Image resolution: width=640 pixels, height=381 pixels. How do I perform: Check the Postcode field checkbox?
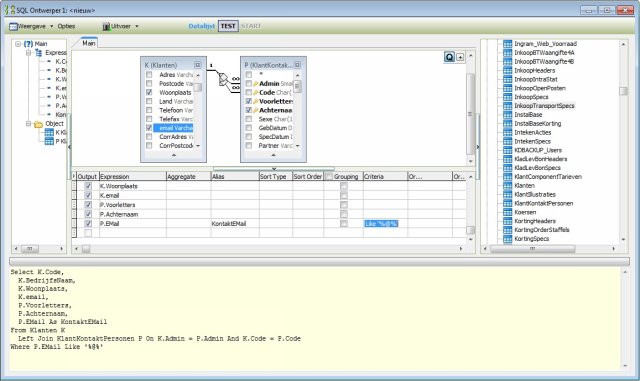tap(149, 84)
